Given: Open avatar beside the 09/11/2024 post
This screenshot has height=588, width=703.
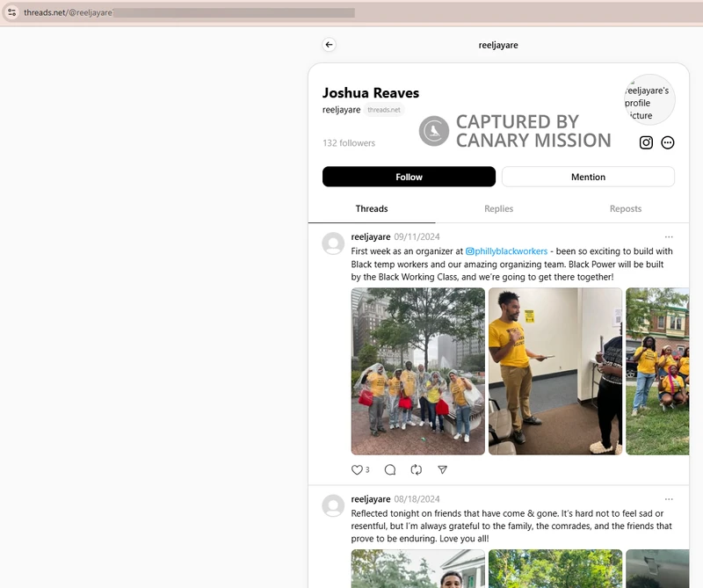Looking at the screenshot, I should (x=333, y=243).
